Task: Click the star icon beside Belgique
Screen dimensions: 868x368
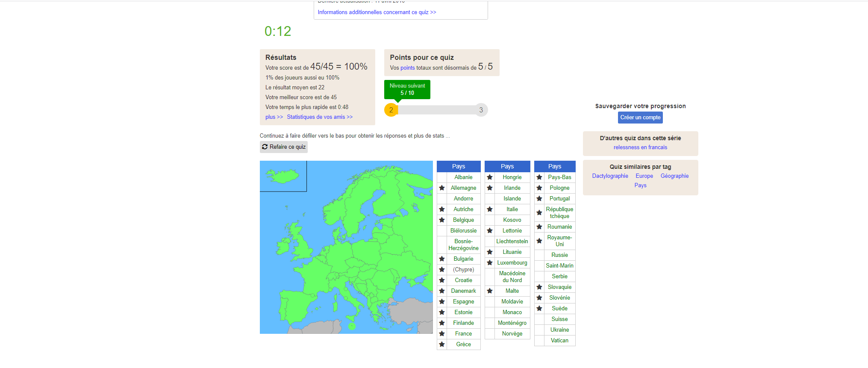Action: (442, 220)
